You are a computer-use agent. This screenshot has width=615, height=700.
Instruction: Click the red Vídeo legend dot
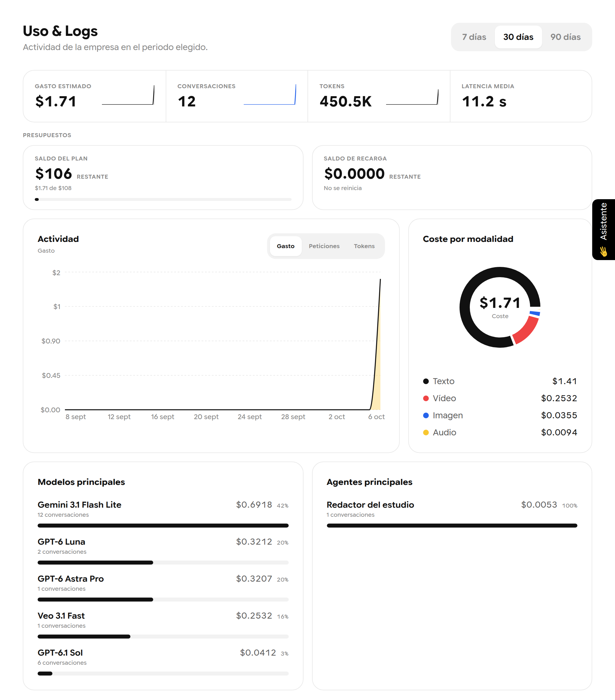click(x=426, y=398)
